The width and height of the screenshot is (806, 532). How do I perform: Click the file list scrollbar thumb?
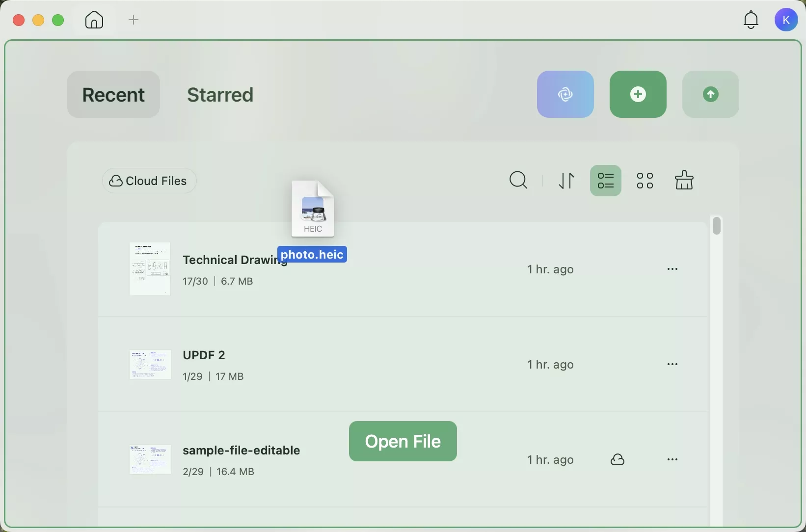point(717,226)
